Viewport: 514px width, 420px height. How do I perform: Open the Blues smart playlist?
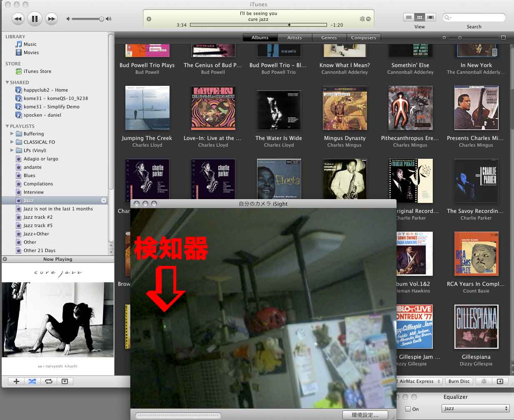pyautogui.click(x=30, y=175)
